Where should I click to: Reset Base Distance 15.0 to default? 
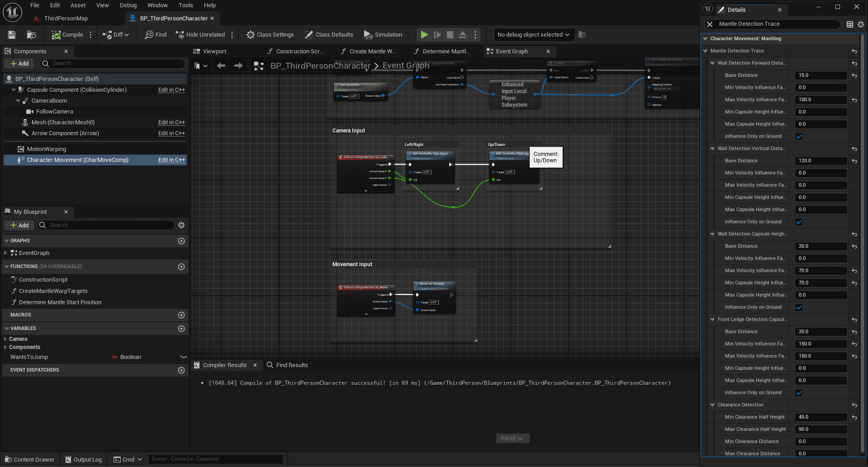854,75
